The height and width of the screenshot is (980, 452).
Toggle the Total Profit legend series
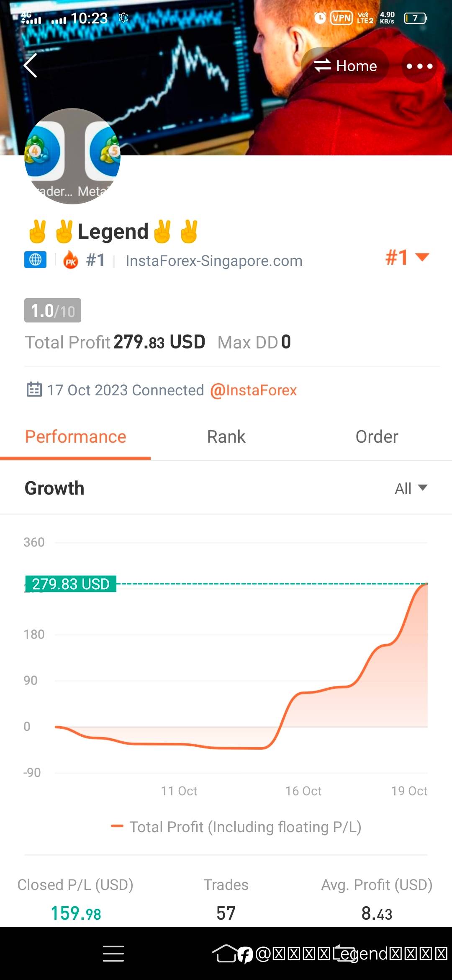click(x=236, y=827)
